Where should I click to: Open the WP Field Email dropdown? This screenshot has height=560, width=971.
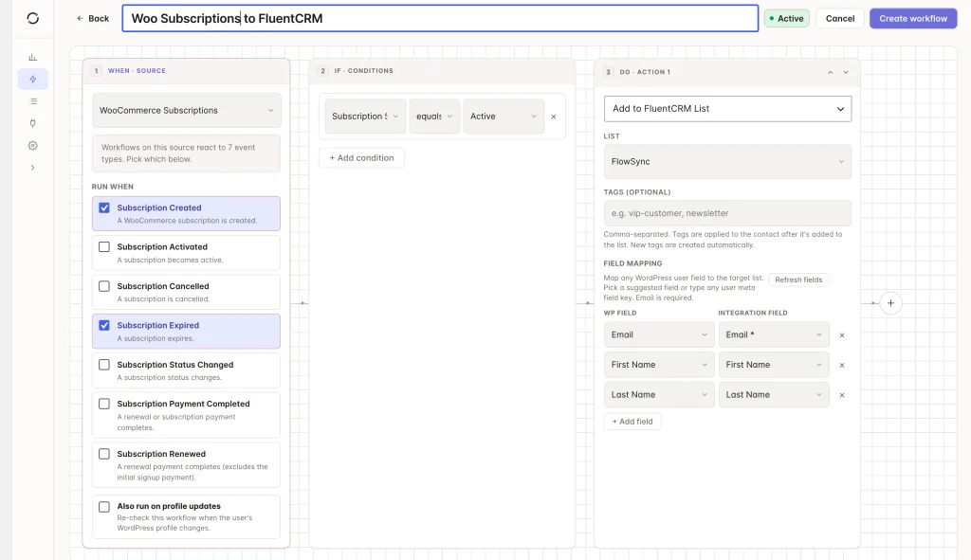click(659, 334)
